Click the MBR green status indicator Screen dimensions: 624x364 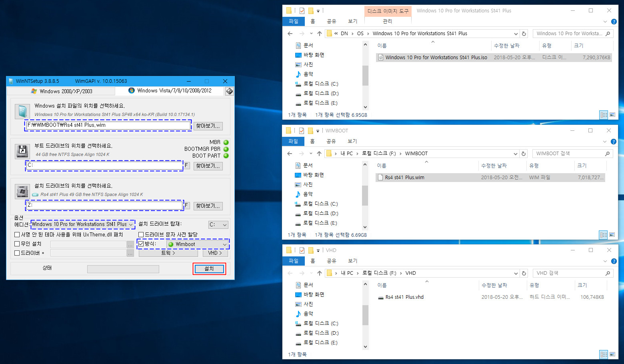(x=226, y=142)
